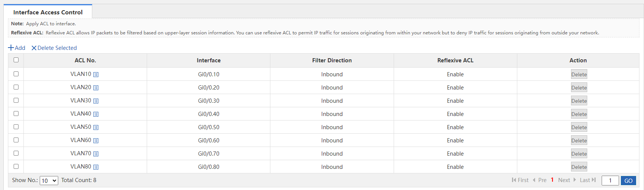
Task: Open the Show No. dropdown
Action: 49,181
